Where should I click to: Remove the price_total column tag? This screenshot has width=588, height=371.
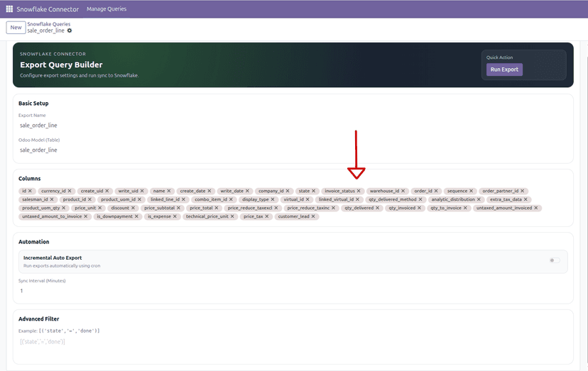tap(217, 208)
